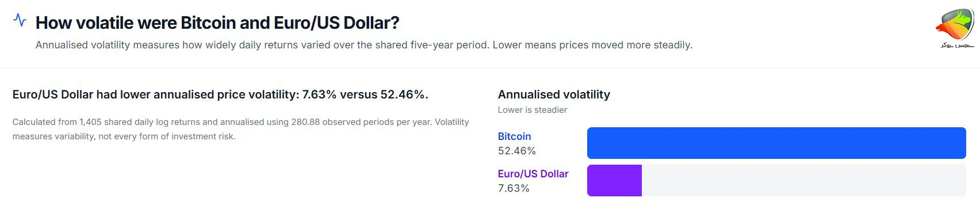Click the Arabic broker name under the logo

[x=957, y=45]
